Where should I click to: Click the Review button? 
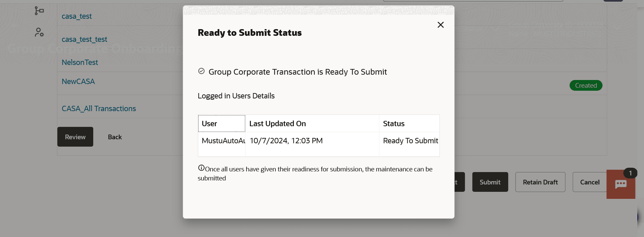75,137
